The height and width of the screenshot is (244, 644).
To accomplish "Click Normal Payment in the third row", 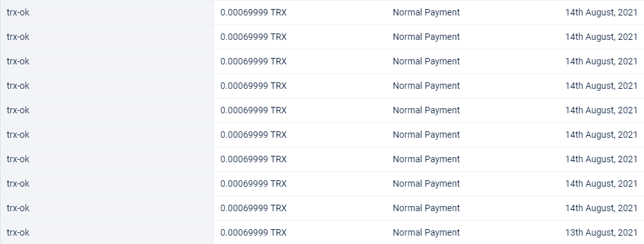I will click(427, 61).
